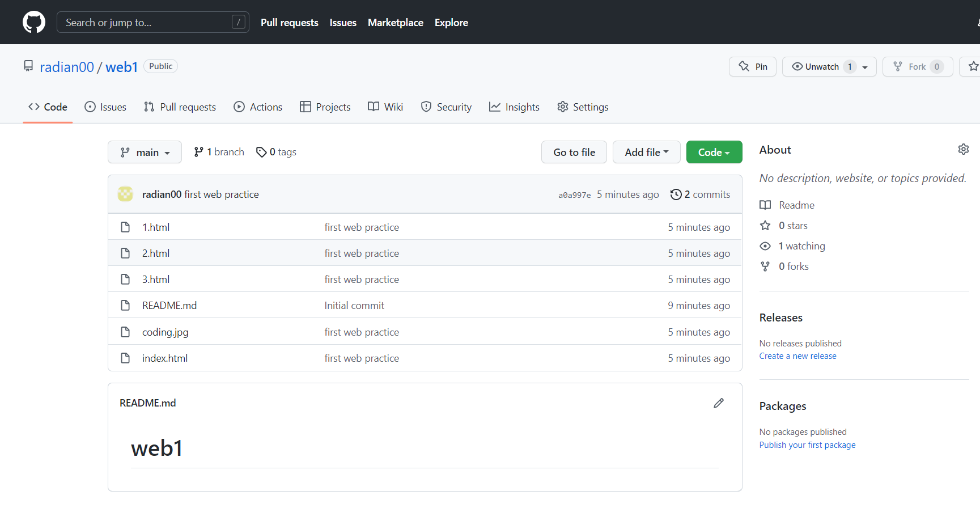The image size is (980, 508).
Task: Open the 2.html file
Action: tap(156, 253)
